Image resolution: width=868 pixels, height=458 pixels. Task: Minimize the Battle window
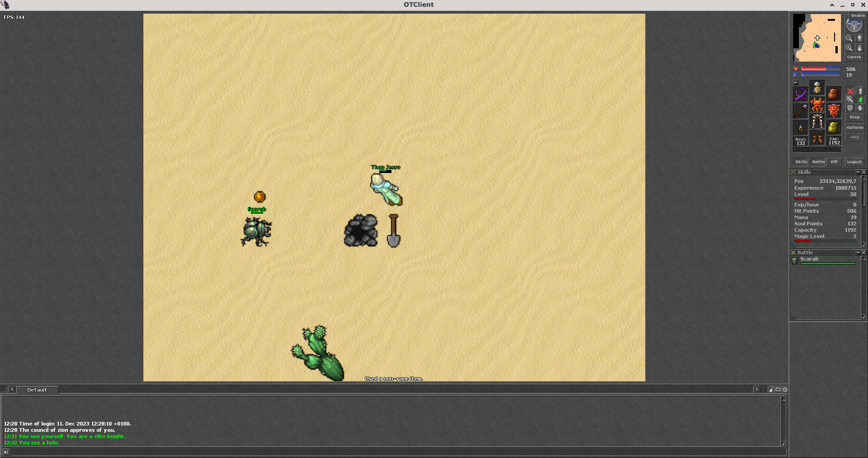pyautogui.click(x=858, y=252)
